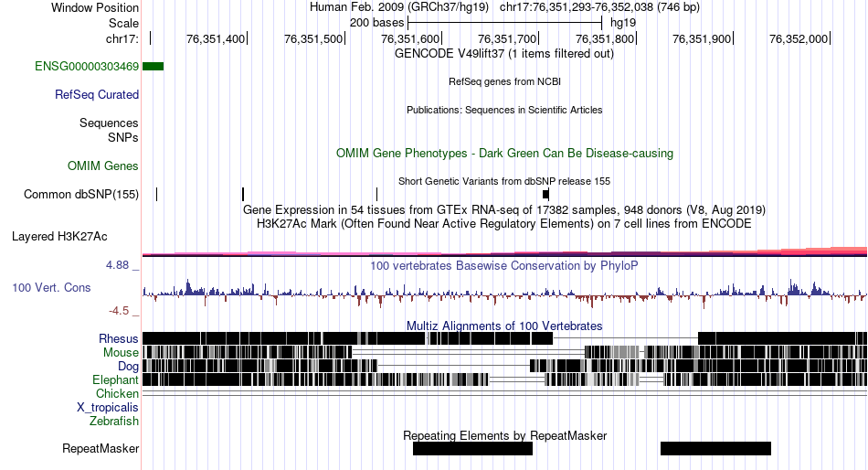Click the dbSNP variant tick before 76,351,600

pos(377,195)
